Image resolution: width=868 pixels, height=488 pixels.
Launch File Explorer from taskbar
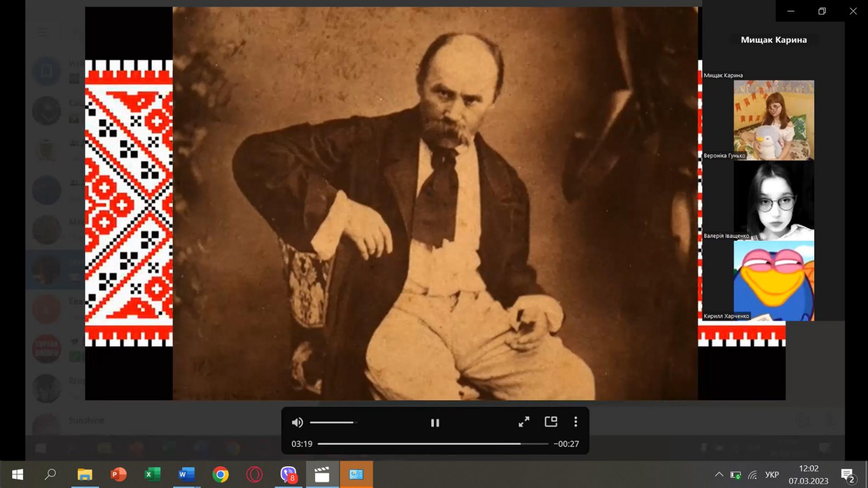pos(85,474)
